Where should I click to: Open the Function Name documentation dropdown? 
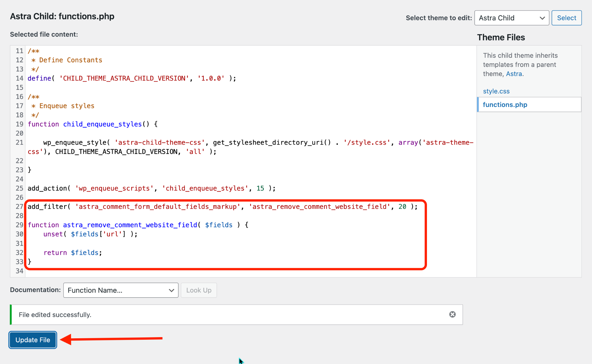121,290
